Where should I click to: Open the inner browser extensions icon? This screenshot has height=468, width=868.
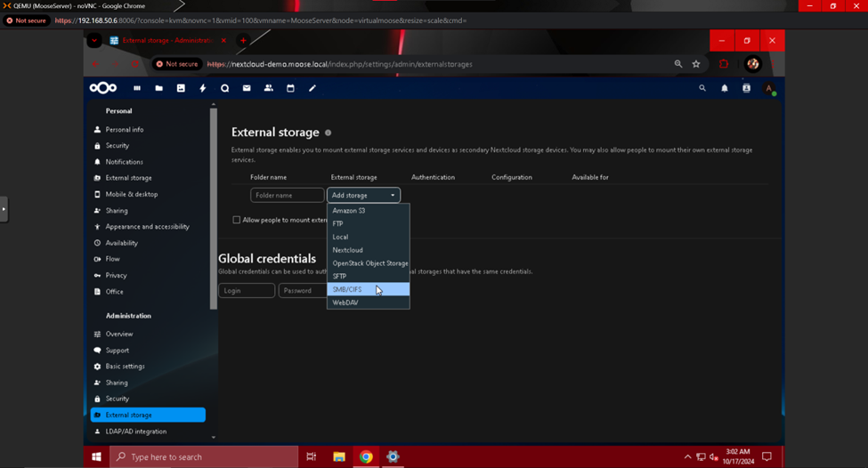tap(724, 64)
